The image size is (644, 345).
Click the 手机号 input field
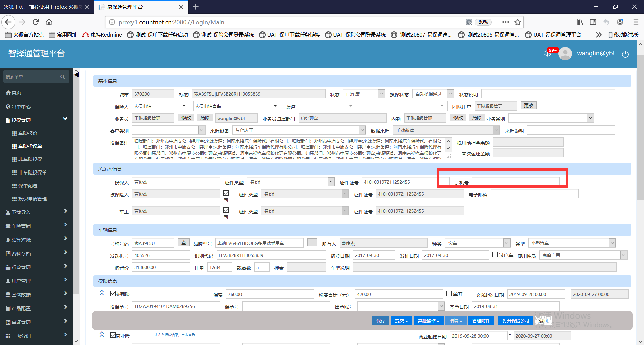[516, 182]
